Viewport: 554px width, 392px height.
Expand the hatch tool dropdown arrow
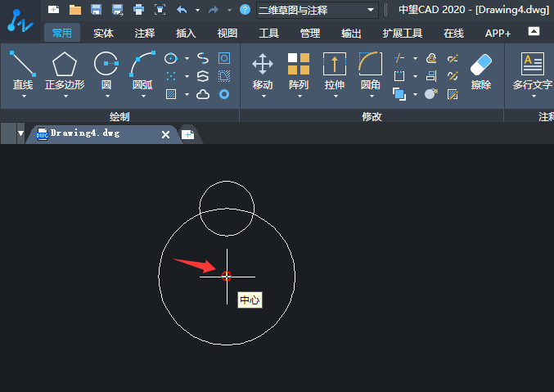pos(187,95)
